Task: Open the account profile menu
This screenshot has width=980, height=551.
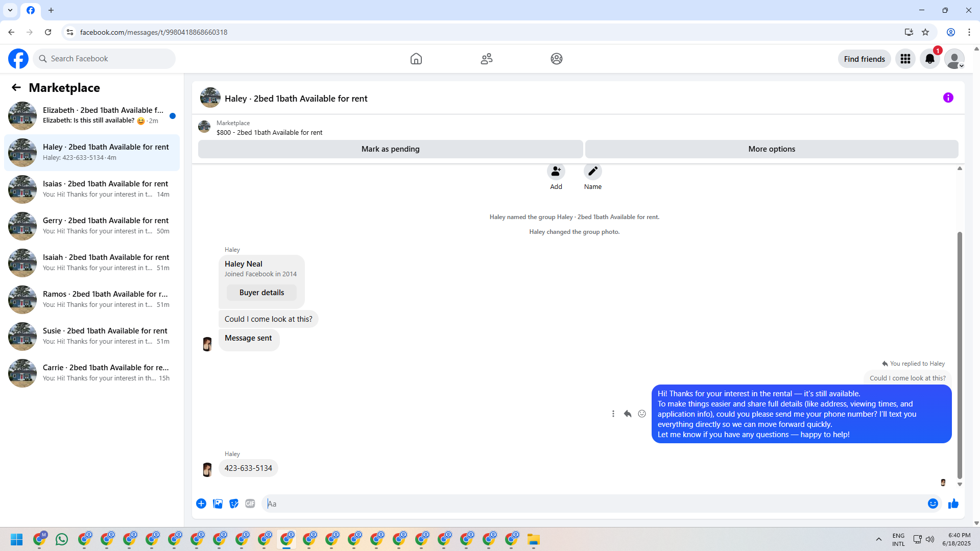Action: [954, 59]
